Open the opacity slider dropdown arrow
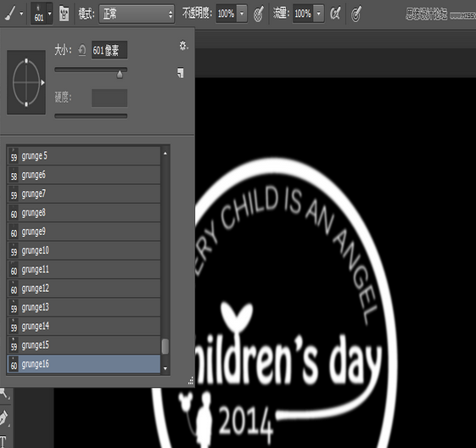 click(x=242, y=14)
